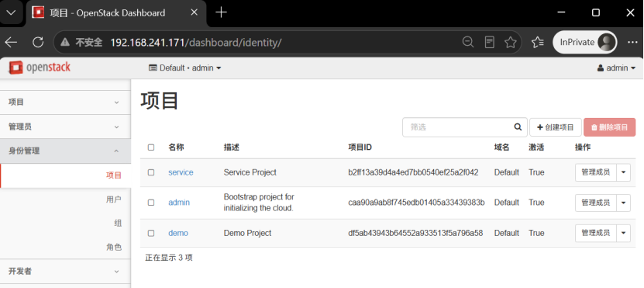Close the OpenStack Dashboard tab
644x288 pixels.
click(x=195, y=12)
